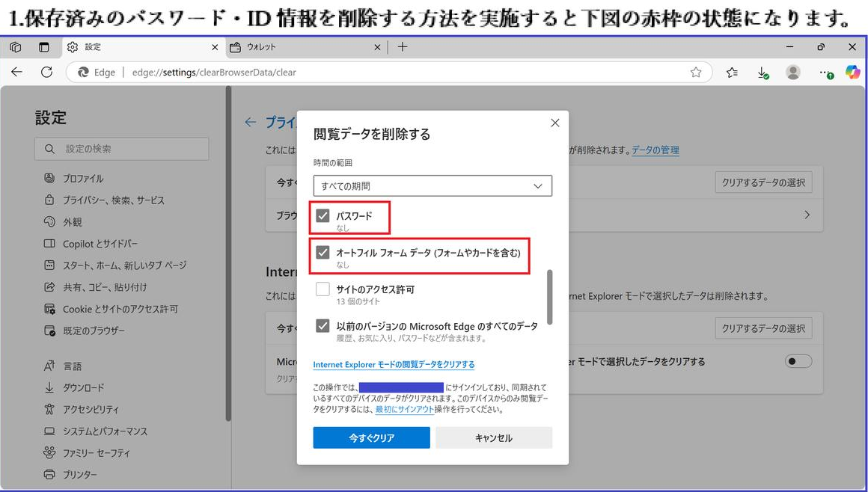Open the downloads icon in toolbar
The image size is (868, 492).
[x=762, y=73]
